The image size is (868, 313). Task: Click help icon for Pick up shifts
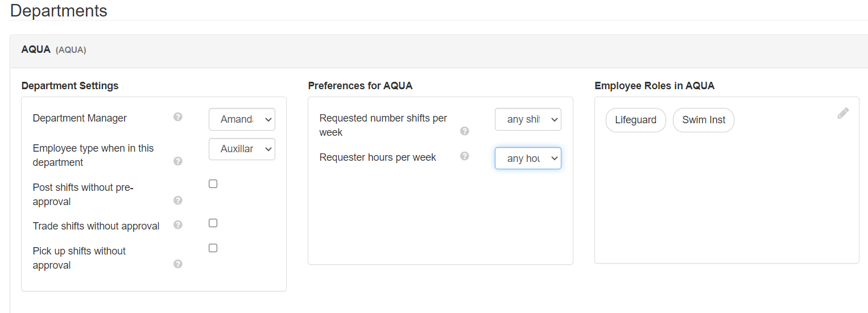click(178, 264)
